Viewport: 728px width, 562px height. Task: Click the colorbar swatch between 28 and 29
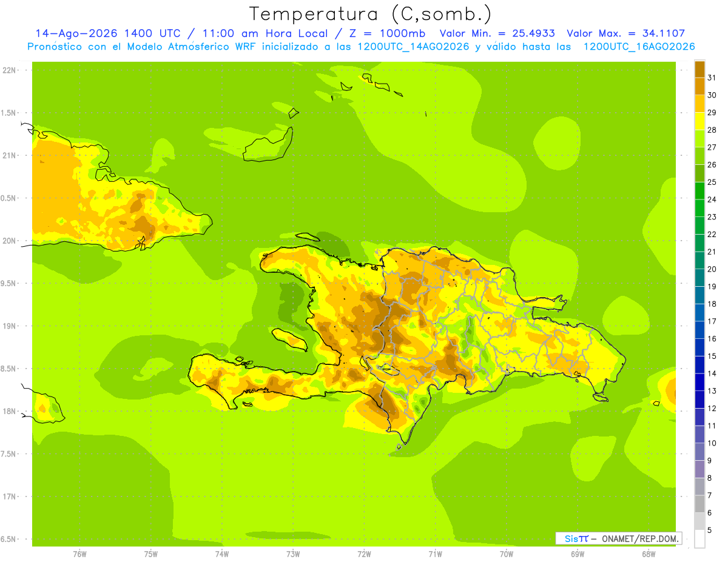coord(699,121)
